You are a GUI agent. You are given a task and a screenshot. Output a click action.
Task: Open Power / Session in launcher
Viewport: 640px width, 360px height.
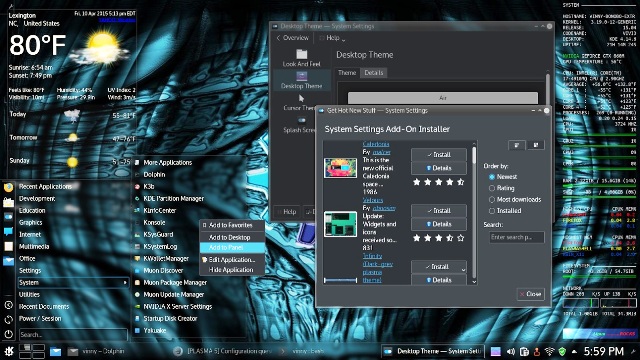tap(40, 318)
